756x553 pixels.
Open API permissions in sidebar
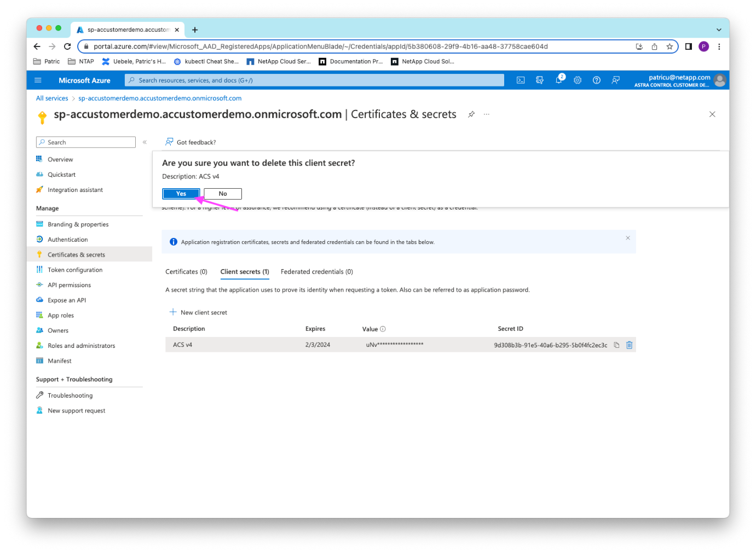(69, 285)
